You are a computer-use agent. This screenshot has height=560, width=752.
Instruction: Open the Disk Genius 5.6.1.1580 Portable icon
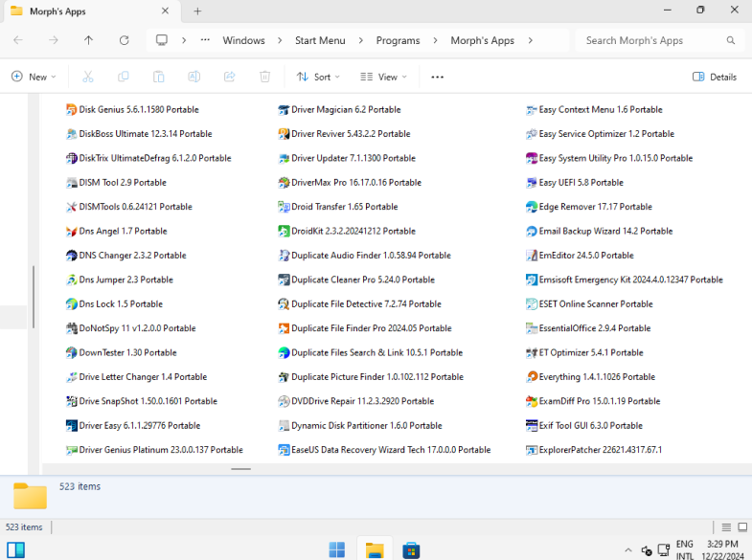click(72, 110)
